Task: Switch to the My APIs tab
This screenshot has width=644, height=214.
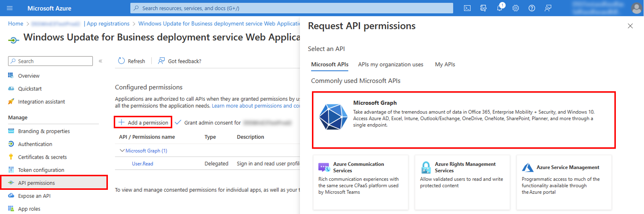Action: tap(445, 64)
